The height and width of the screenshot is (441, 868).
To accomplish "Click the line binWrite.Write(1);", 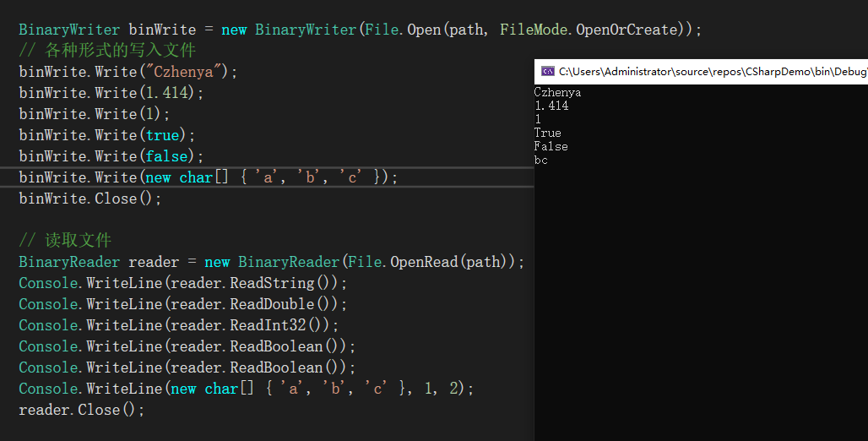I will point(94,114).
